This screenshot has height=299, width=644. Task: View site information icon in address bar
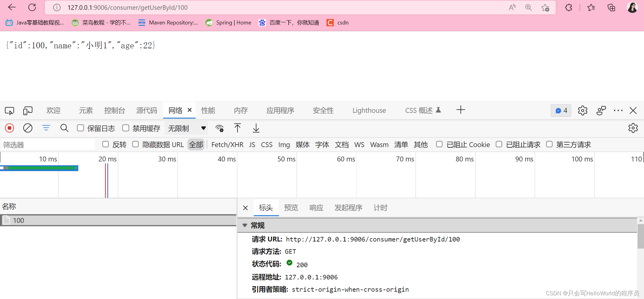point(57,8)
